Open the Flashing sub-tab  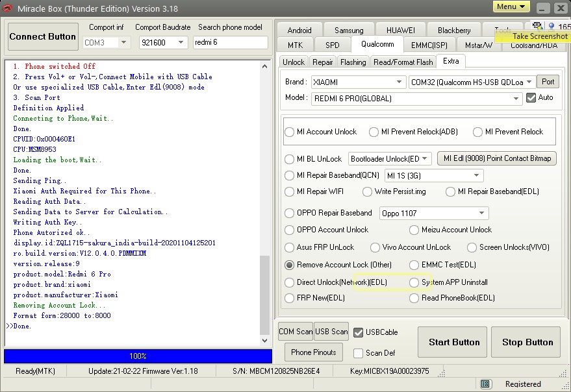(x=353, y=62)
